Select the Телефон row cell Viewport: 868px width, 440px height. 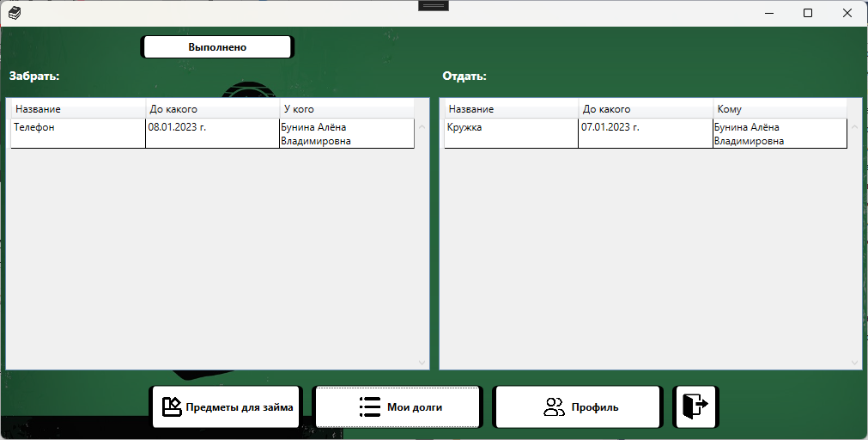[x=78, y=133]
